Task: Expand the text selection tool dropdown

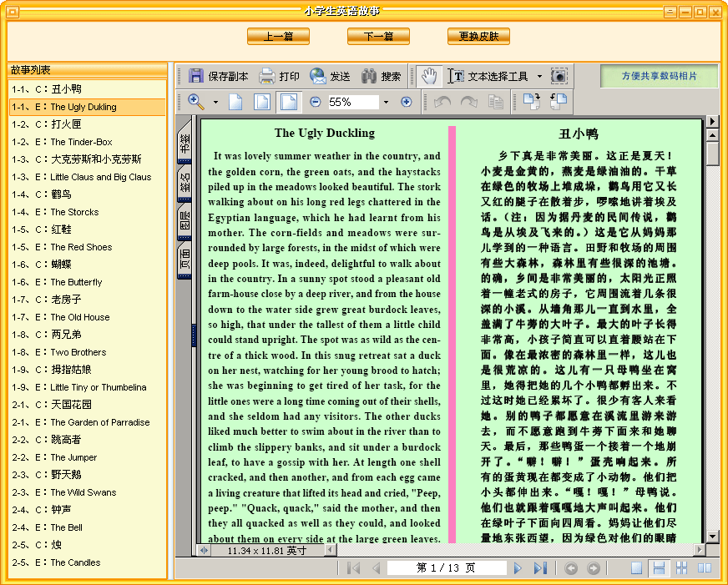Action: click(539, 76)
